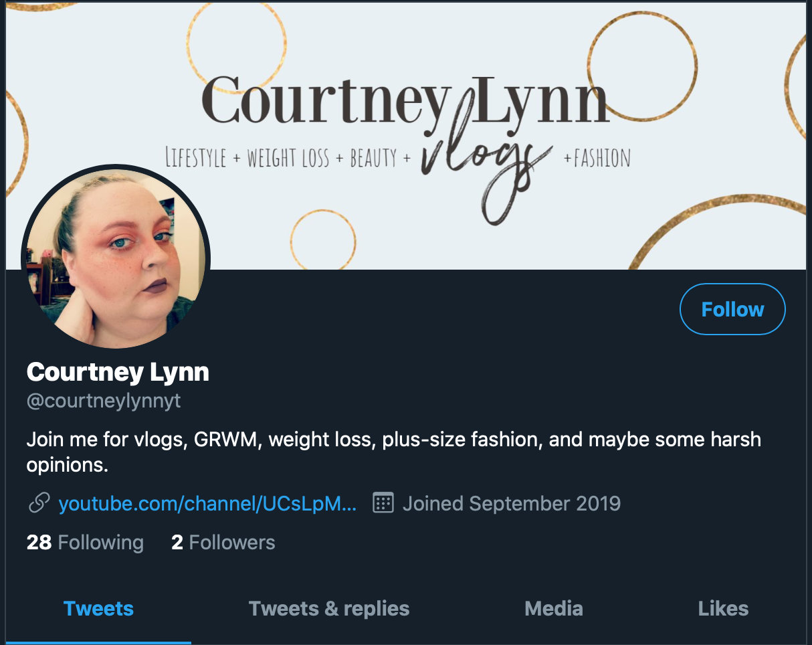Click the Courtney Lynn banner title
Screen dimensions: 812x645
click(x=405, y=100)
